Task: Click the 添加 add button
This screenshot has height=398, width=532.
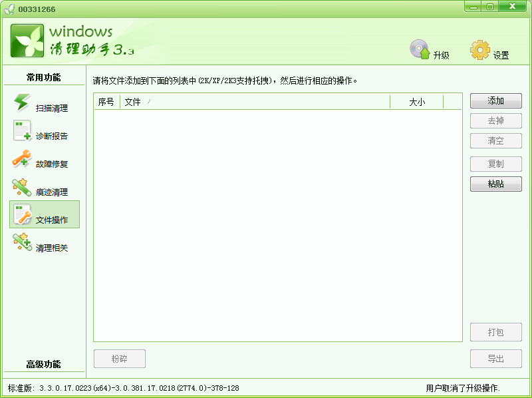Action: (x=495, y=101)
